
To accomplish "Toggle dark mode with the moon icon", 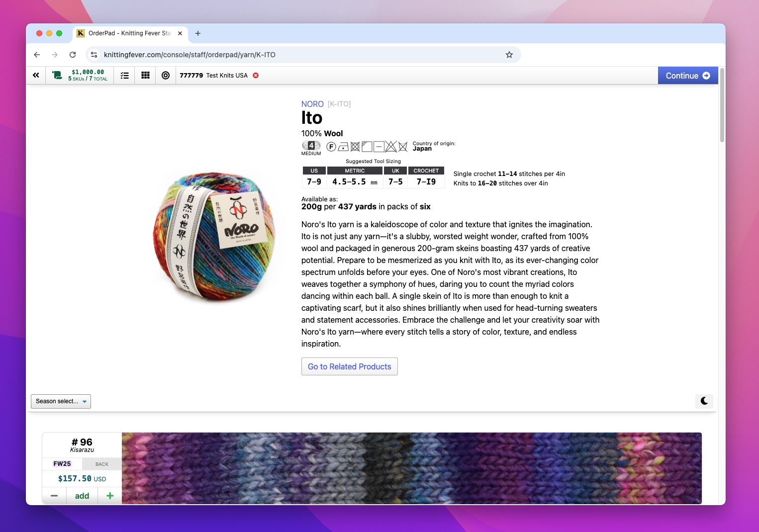I will pos(704,401).
